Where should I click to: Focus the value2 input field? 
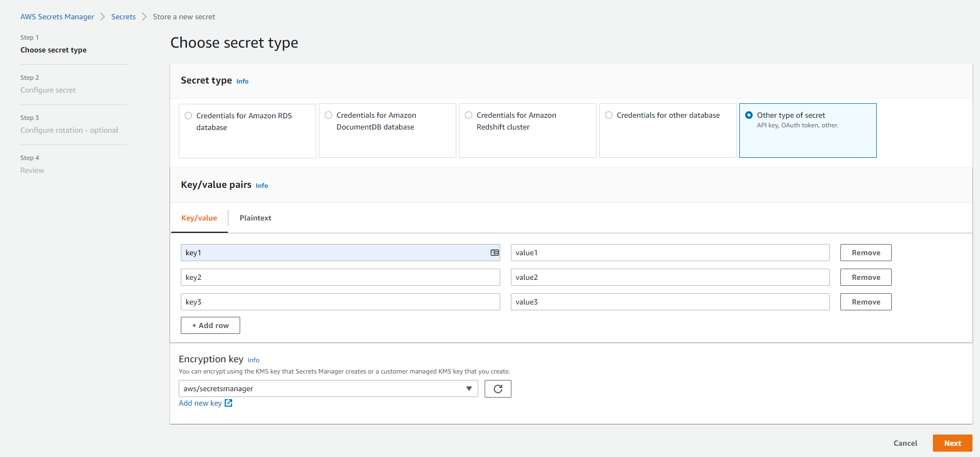670,277
